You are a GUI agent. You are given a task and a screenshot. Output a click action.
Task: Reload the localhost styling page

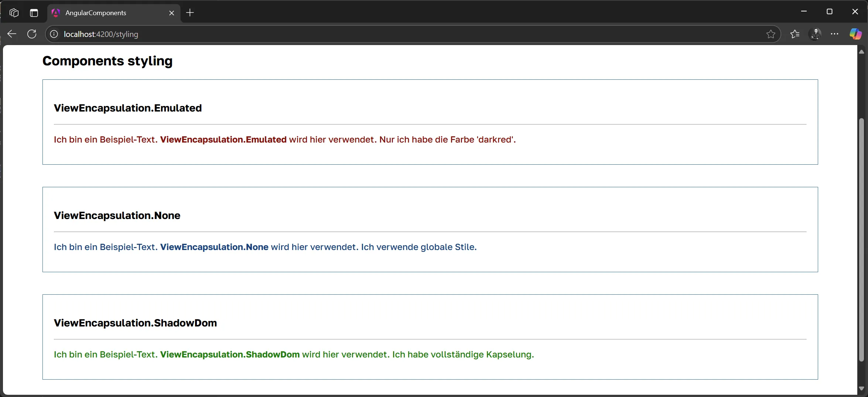tap(32, 34)
